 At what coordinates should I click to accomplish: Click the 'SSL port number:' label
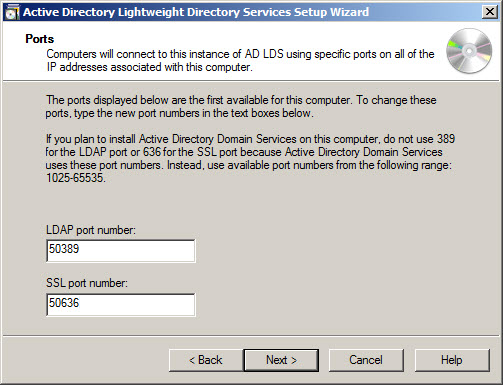[x=87, y=283]
